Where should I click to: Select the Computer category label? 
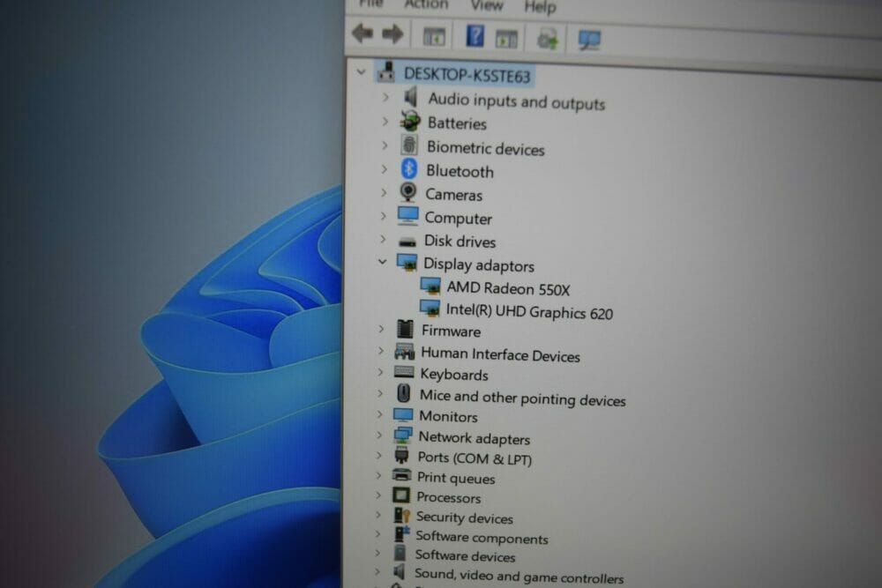pos(458,218)
